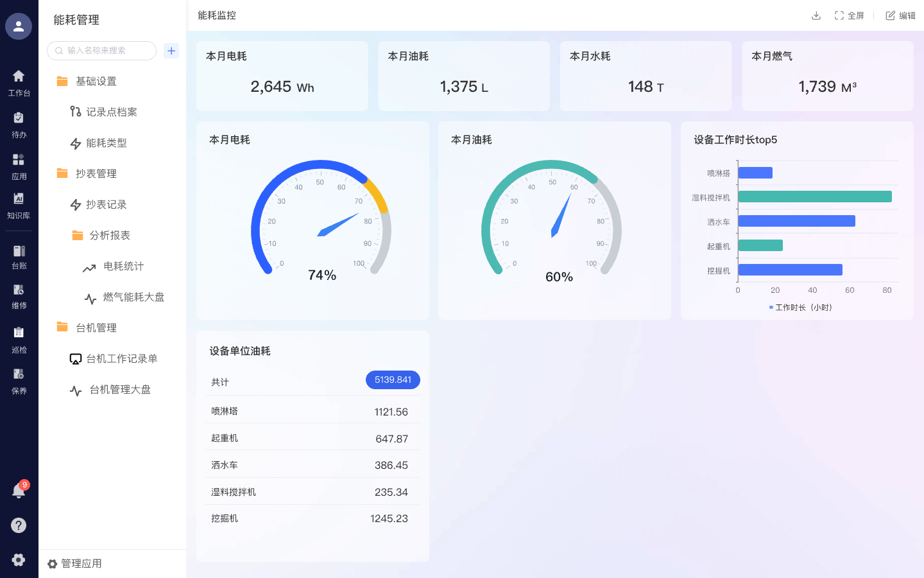924x578 pixels.
Task: Click the plus button beside the search box
Action: point(171,51)
